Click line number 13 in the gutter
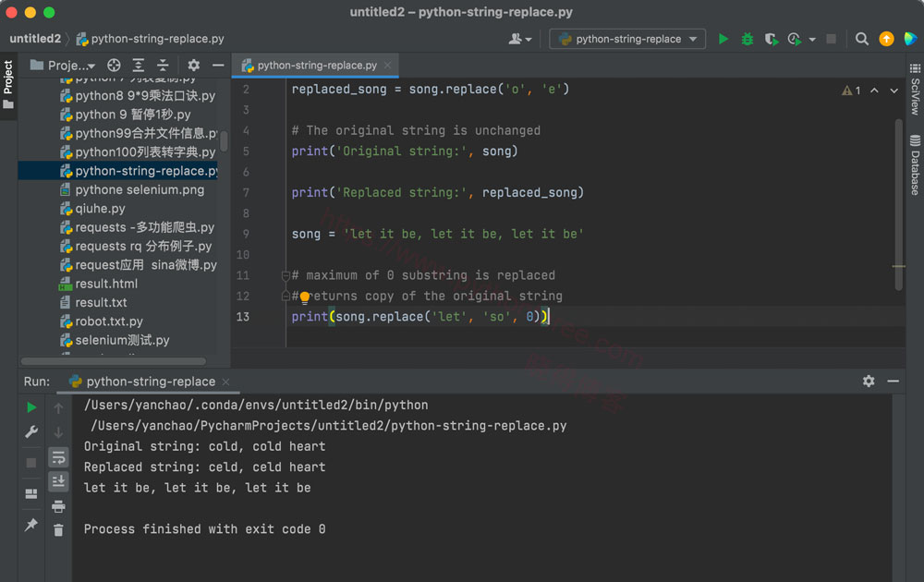Image resolution: width=924 pixels, height=582 pixels. pyautogui.click(x=243, y=316)
